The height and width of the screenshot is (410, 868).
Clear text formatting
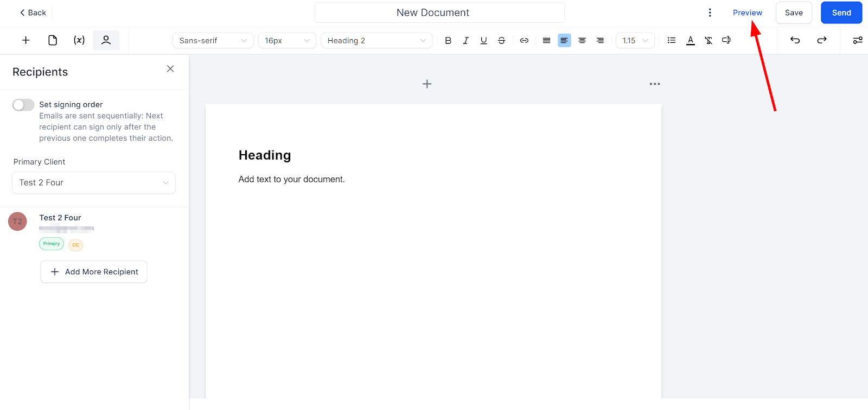pos(709,40)
